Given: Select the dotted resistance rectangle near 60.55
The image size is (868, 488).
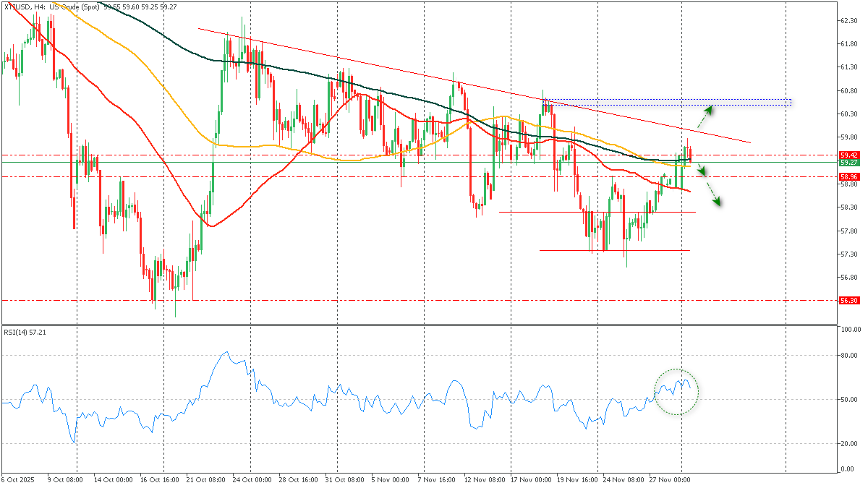Looking at the screenshot, I should (x=666, y=102).
